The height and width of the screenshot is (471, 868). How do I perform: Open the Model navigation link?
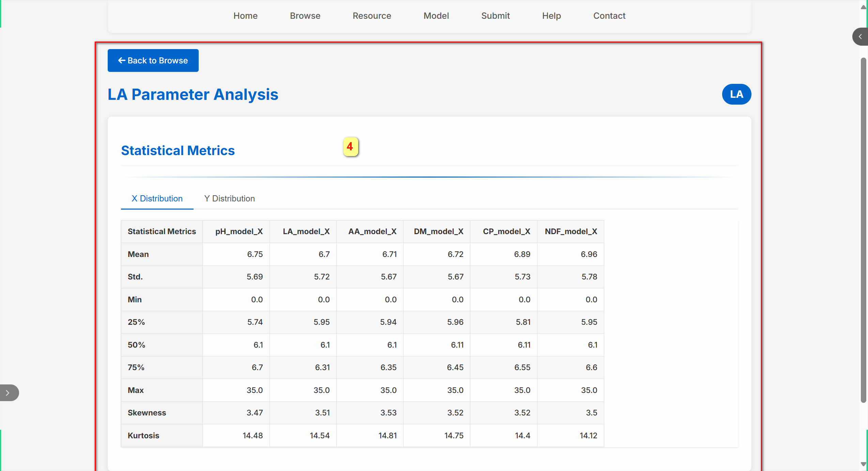[x=436, y=16]
